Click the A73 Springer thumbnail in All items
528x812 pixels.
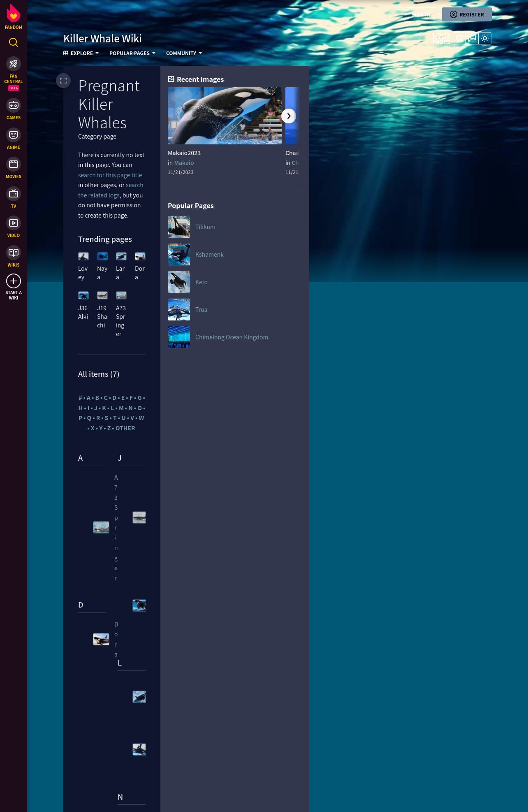pyautogui.click(x=101, y=527)
